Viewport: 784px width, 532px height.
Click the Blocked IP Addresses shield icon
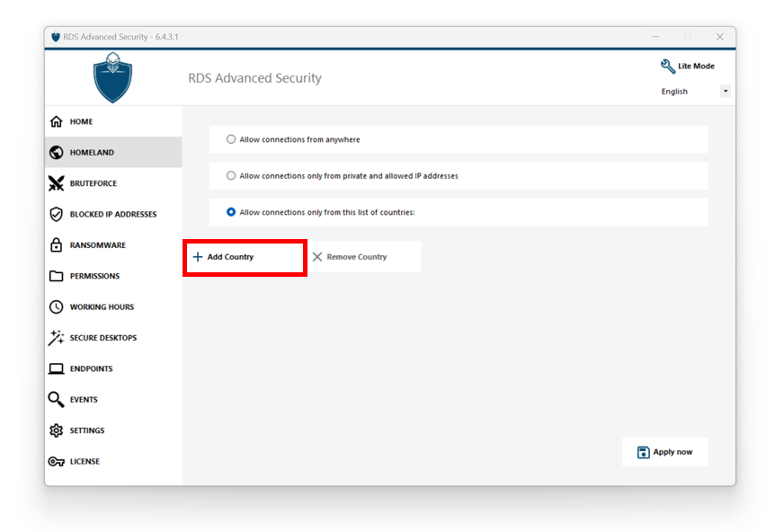56,214
